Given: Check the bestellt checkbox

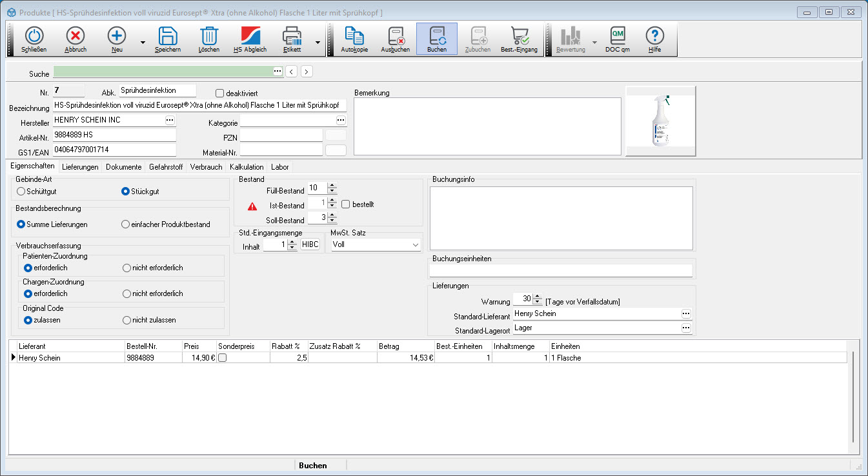Looking at the screenshot, I should click(346, 204).
